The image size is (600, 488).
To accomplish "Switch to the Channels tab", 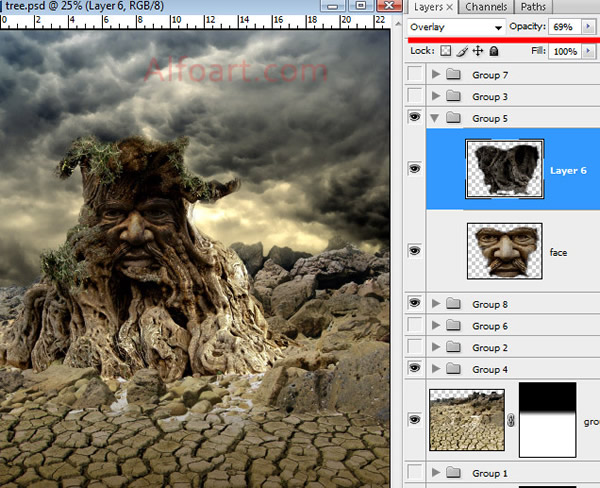I will 484,7.
